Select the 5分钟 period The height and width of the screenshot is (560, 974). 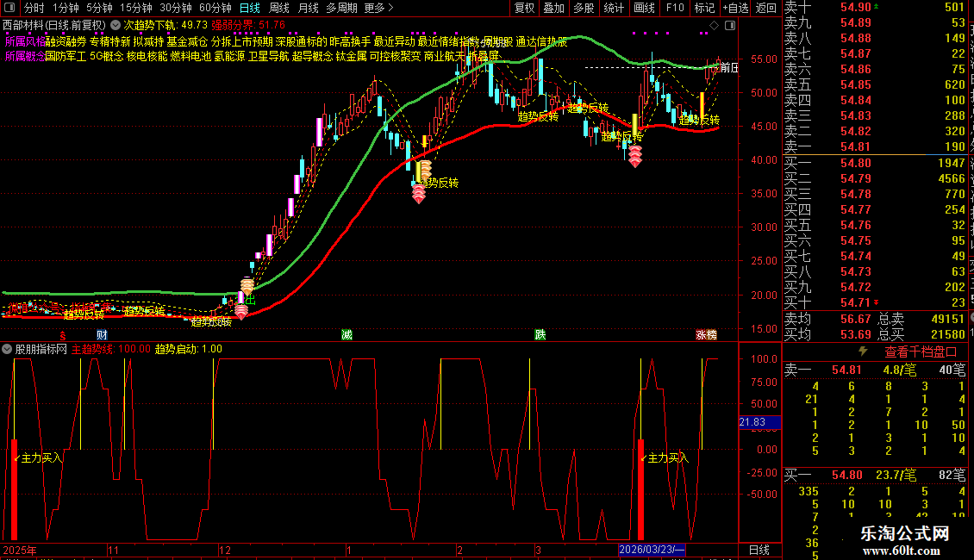pyautogui.click(x=99, y=8)
